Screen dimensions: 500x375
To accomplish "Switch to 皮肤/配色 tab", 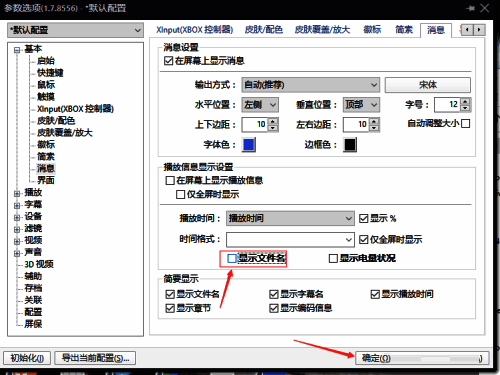I will pos(264,30).
